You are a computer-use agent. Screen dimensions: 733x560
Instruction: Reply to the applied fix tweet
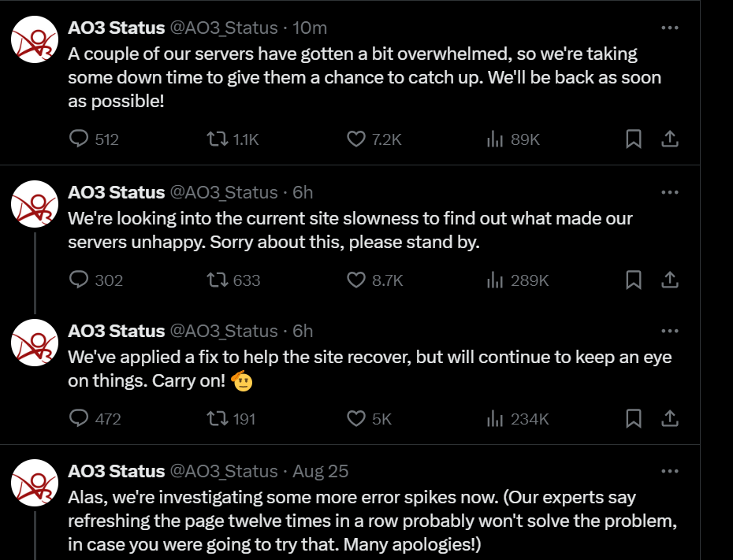pos(78,419)
